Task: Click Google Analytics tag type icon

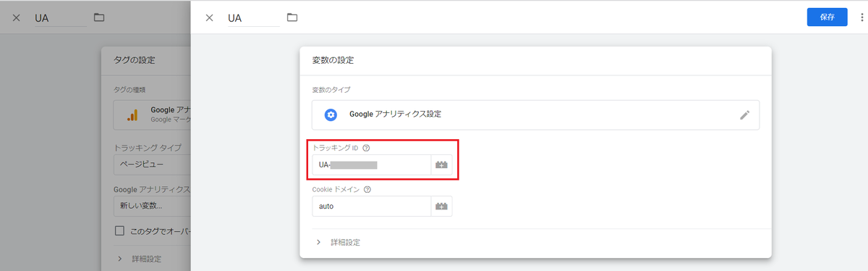Action: coord(132,114)
